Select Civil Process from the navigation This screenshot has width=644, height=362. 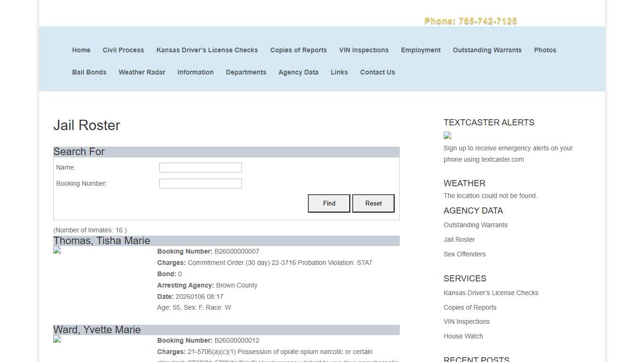click(123, 50)
